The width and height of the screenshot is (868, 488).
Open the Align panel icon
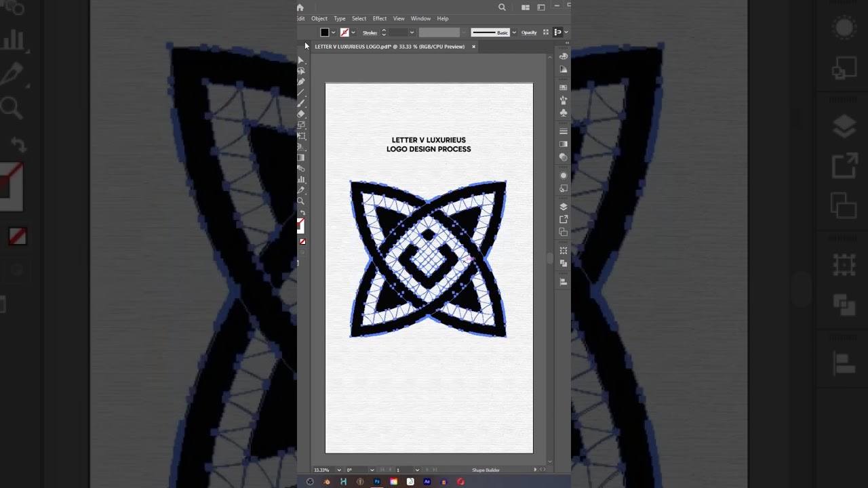tap(564, 281)
